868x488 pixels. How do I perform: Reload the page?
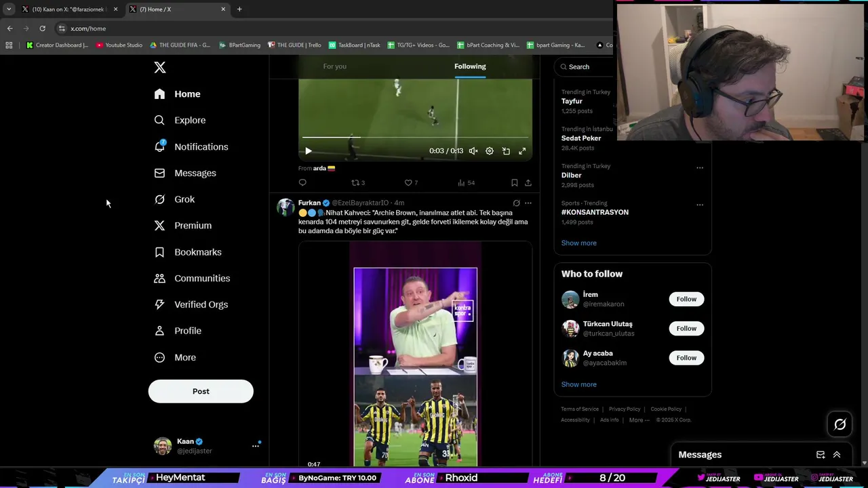click(x=42, y=28)
